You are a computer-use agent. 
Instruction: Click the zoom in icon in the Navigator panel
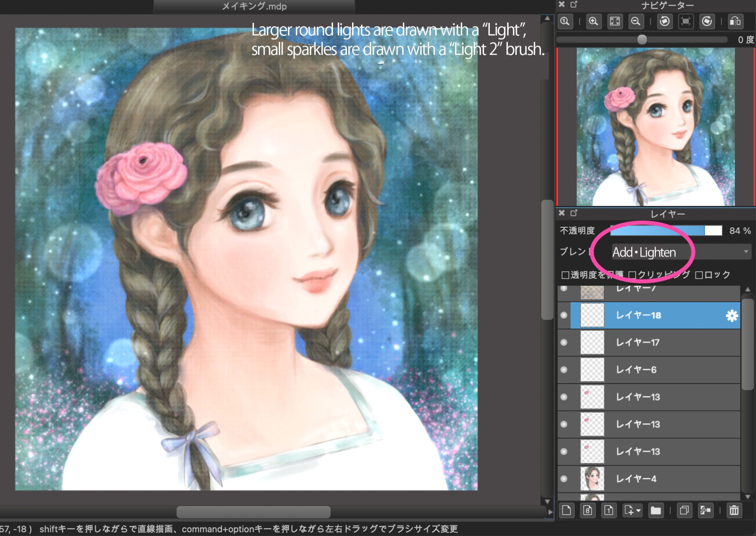pos(594,21)
